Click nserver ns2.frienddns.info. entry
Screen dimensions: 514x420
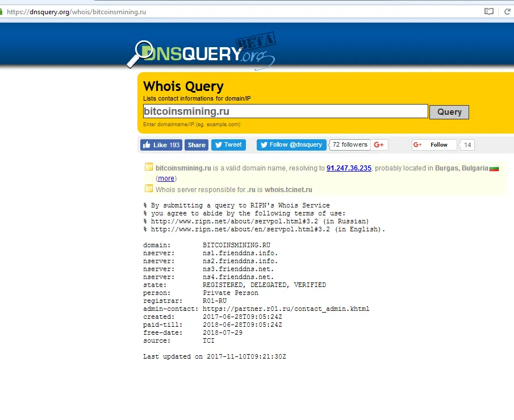tap(240, 261)
